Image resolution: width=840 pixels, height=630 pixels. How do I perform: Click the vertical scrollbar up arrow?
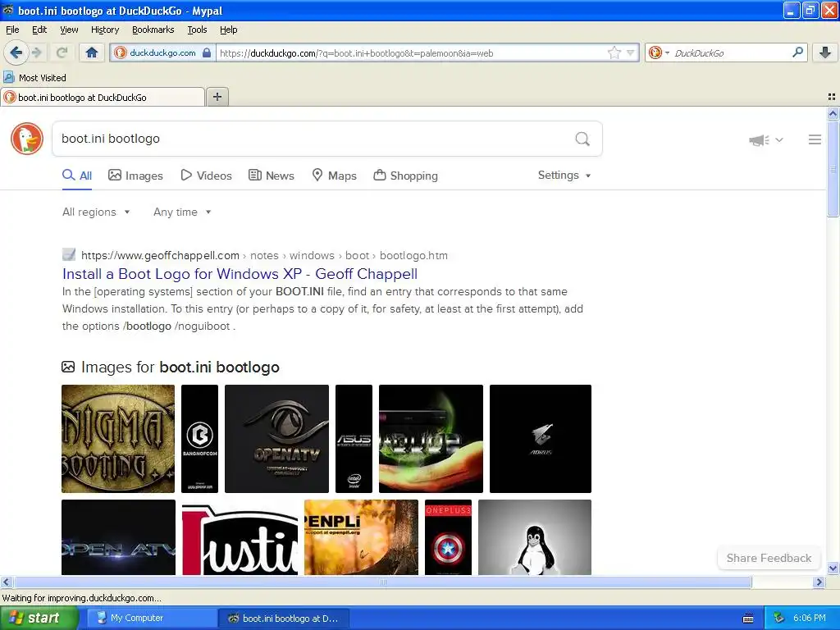click(x=833, y=113)
